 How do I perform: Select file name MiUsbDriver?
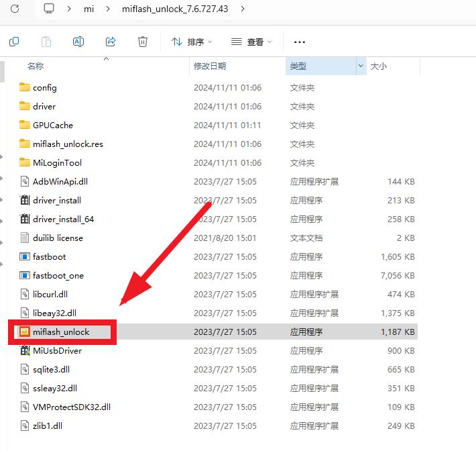click(x=58, y=351)
